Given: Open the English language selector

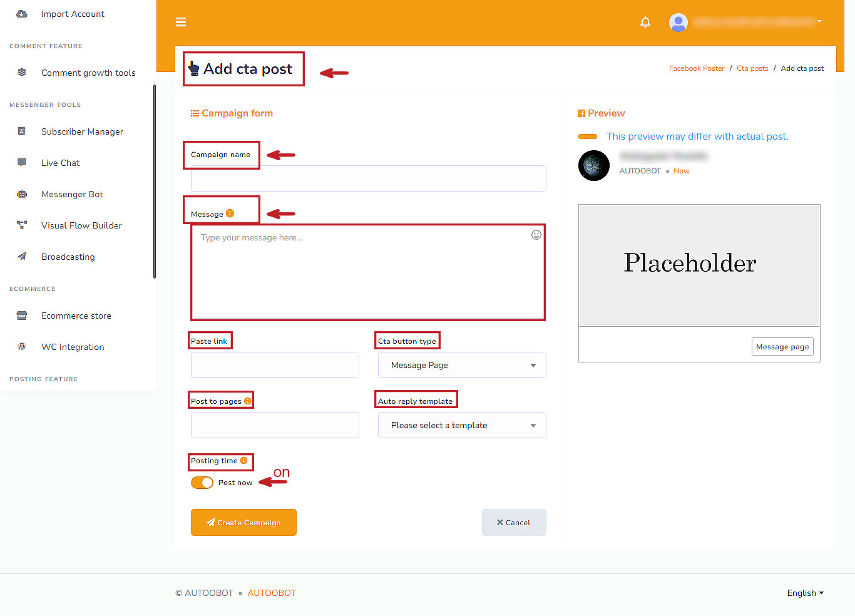Looking at the screenshot, I should click(x=805, y=593).
